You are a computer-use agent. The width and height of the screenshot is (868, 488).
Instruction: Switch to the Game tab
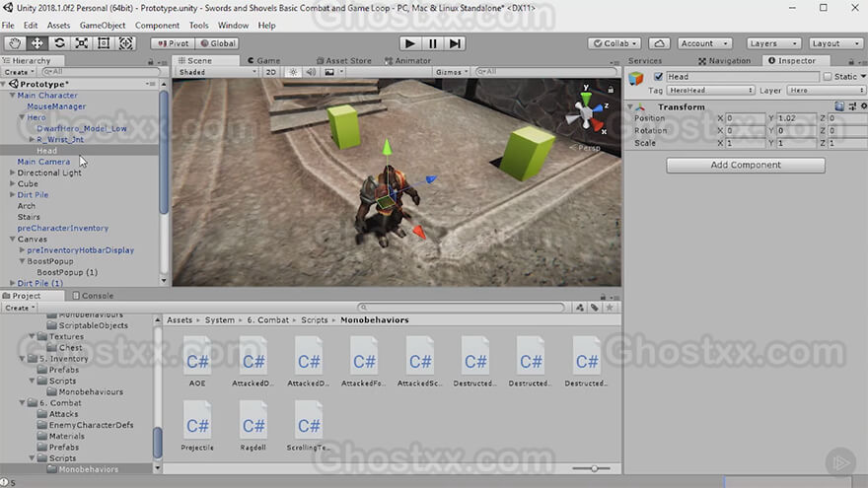coord(263,60)
